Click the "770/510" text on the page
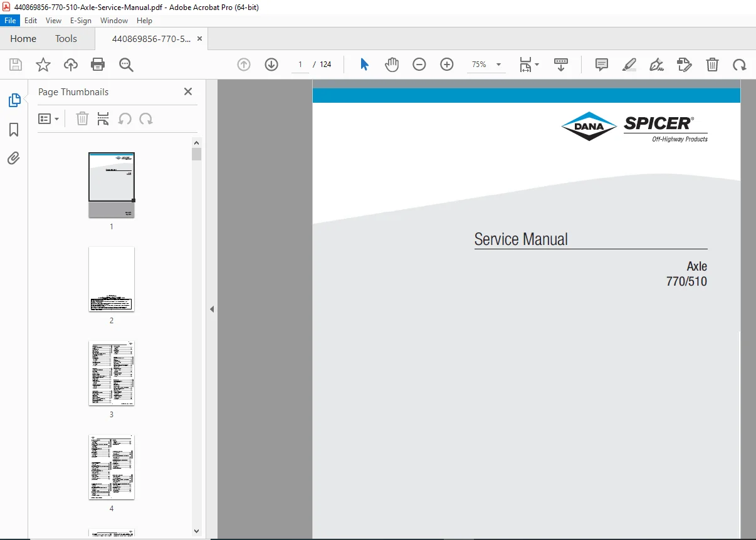756x540 pixels. [686, 281]
